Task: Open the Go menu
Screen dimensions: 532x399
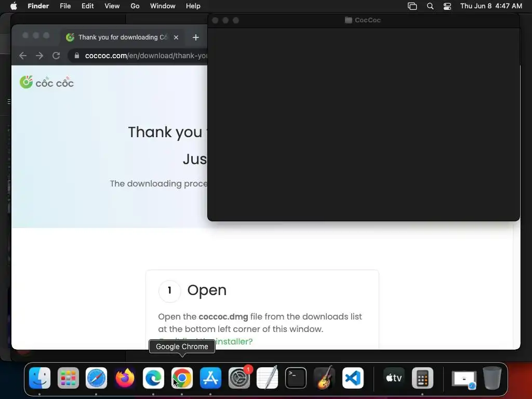Action: [x=135, y=6]
